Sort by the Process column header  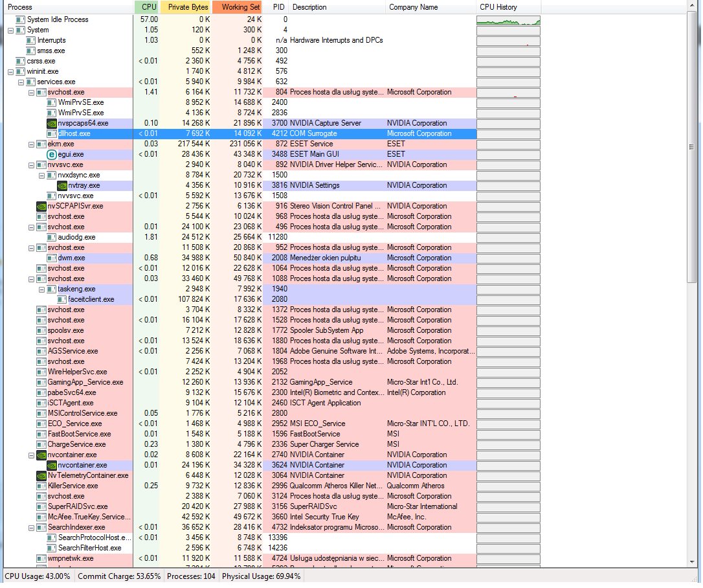click(x=68, y=7)
